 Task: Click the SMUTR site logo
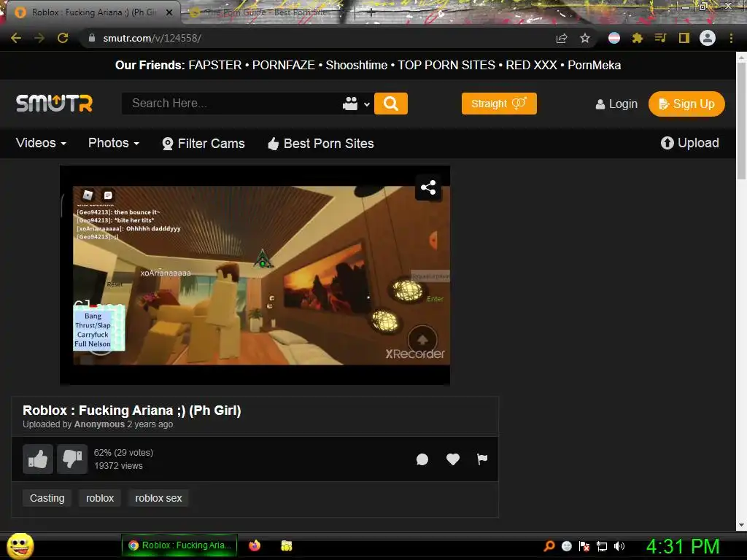54,104
